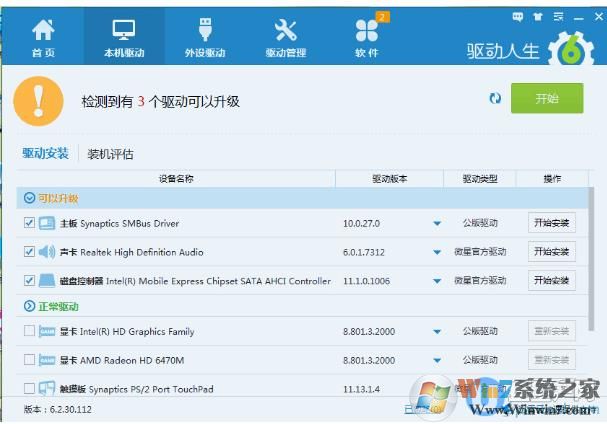The image size is (607, 424).
Task: Click the motherboard icon of Synaptics SMBus row
Action: [x=47, y=223]
